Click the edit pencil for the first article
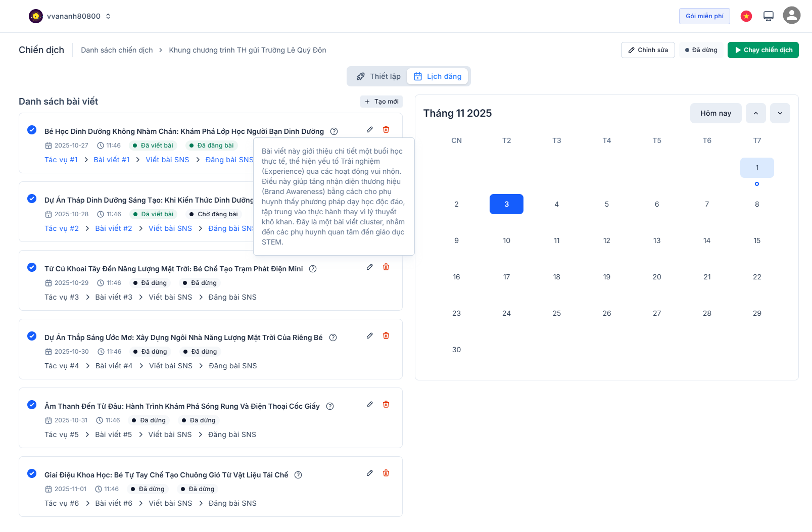This screenshot has width=812, height=532. [x=370, y=130]
